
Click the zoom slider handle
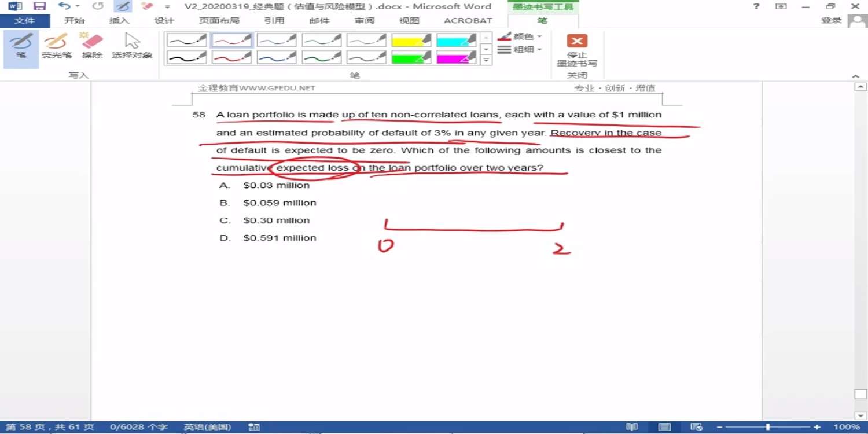(x=768, y=427)
